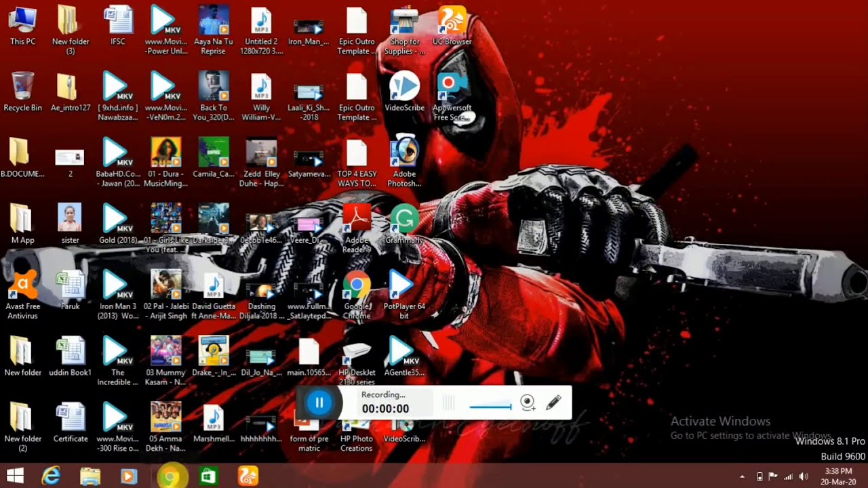Select the AGentle35... MKV video
Screen dimensions: 868x488
pyautogui.click(x=404, y=357)
